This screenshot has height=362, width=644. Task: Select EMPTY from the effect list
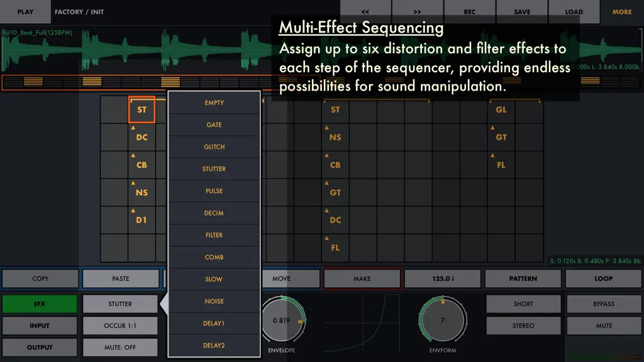click(x=214, y=102)
